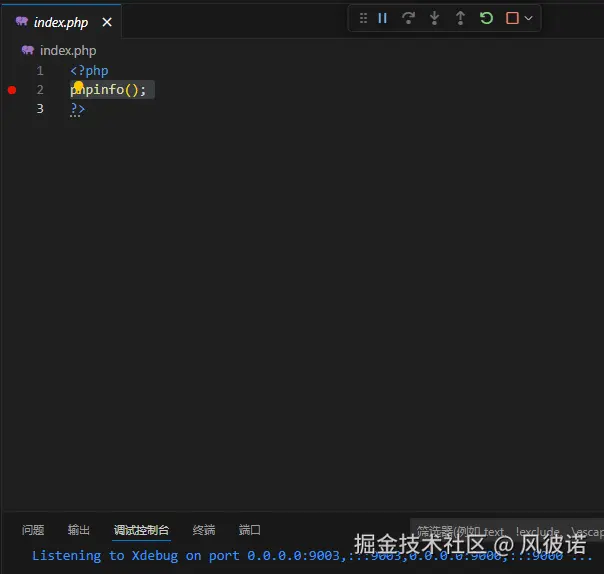Screen dimensions: 604x574
Task: Click the ?> closing tag
Action: click(x=77, y=109)
